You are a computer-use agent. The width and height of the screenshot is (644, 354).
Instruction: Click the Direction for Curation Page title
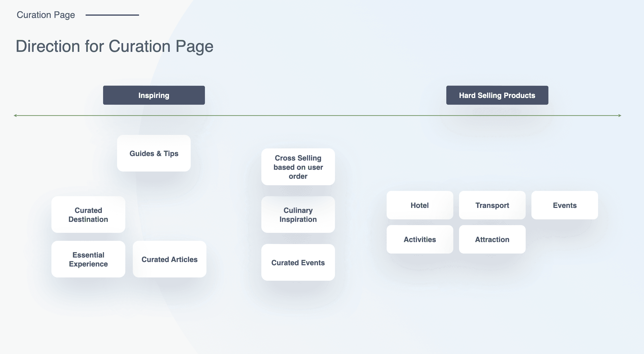(x=115, y=46)
